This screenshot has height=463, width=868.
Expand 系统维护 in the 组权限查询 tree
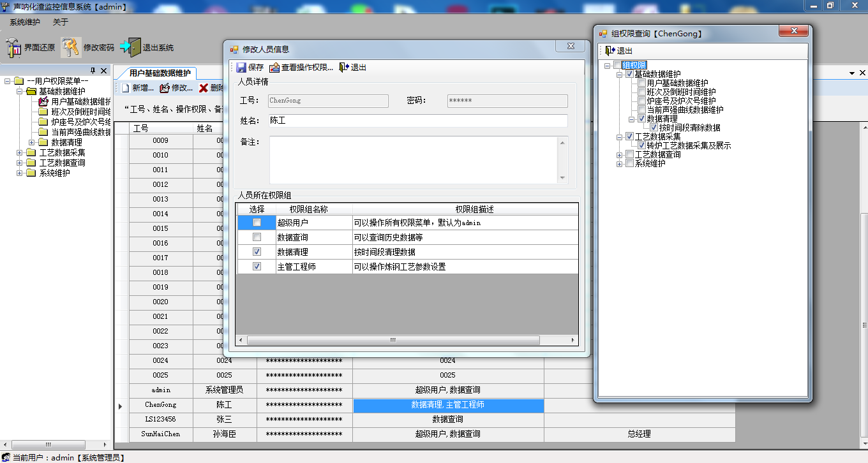click(619, 163)
